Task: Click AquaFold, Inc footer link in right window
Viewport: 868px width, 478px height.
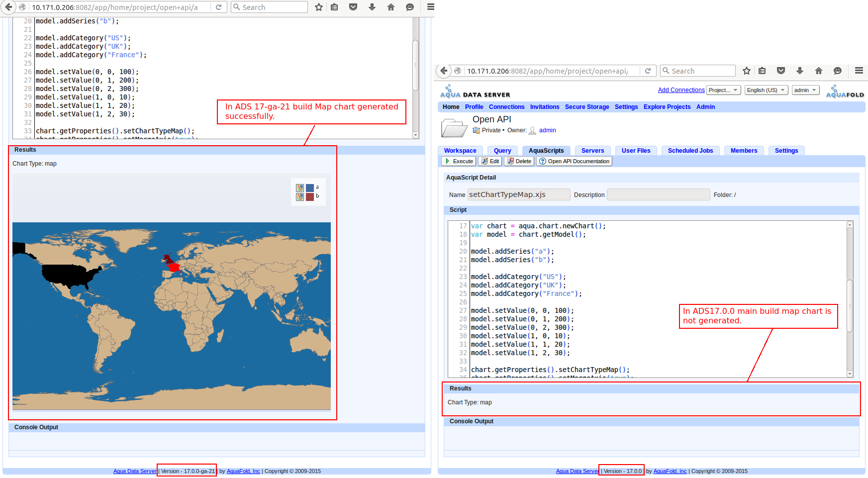Action: (670, 471)
